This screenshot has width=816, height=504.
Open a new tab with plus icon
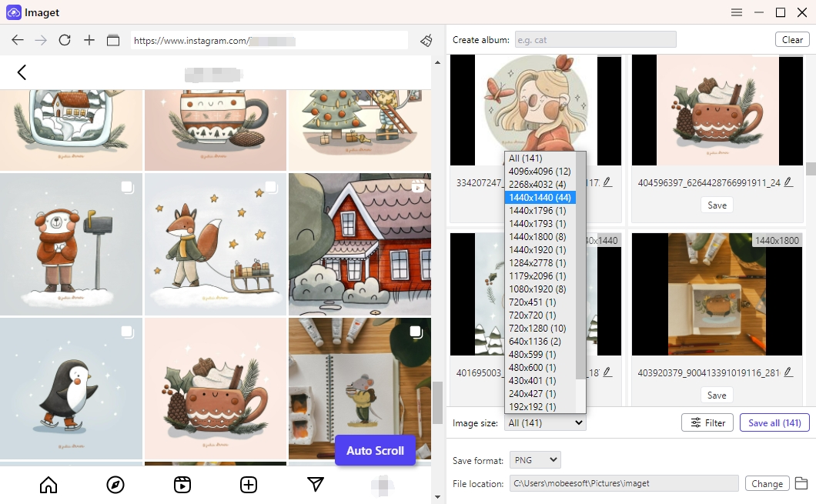click(89, 40)
